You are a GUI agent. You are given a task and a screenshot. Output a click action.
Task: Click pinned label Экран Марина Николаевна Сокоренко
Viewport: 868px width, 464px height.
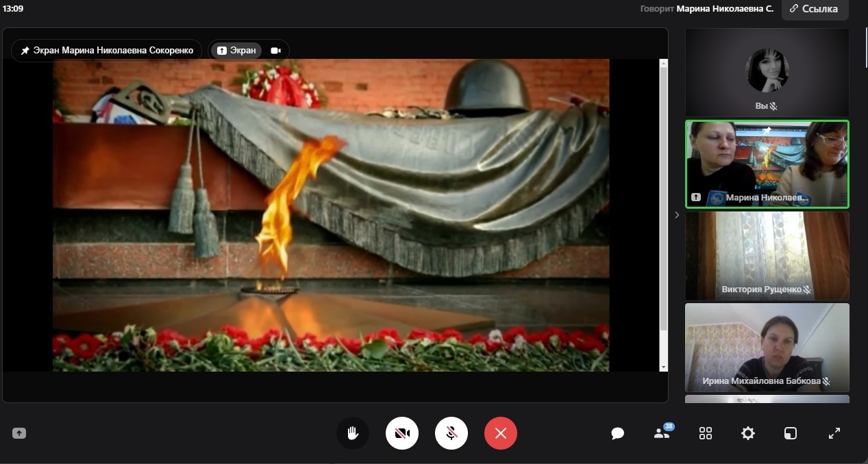coord(107,50)
